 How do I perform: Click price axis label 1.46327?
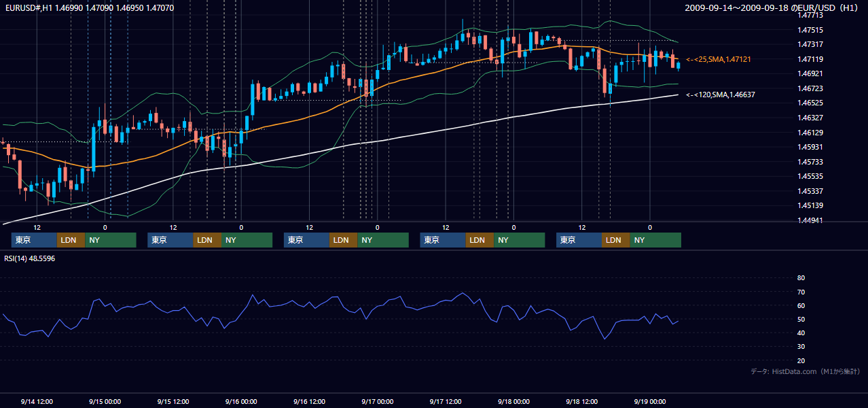click(x=810, y=118)
